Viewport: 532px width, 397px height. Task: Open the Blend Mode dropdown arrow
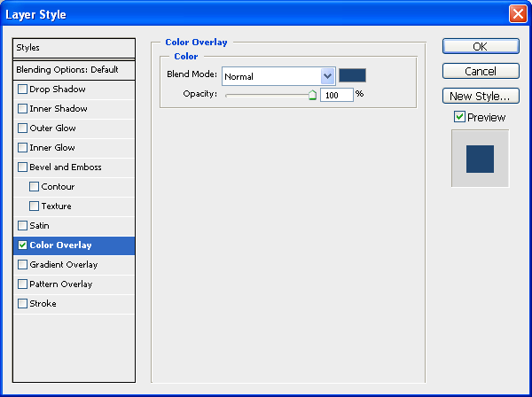point(327,76)
